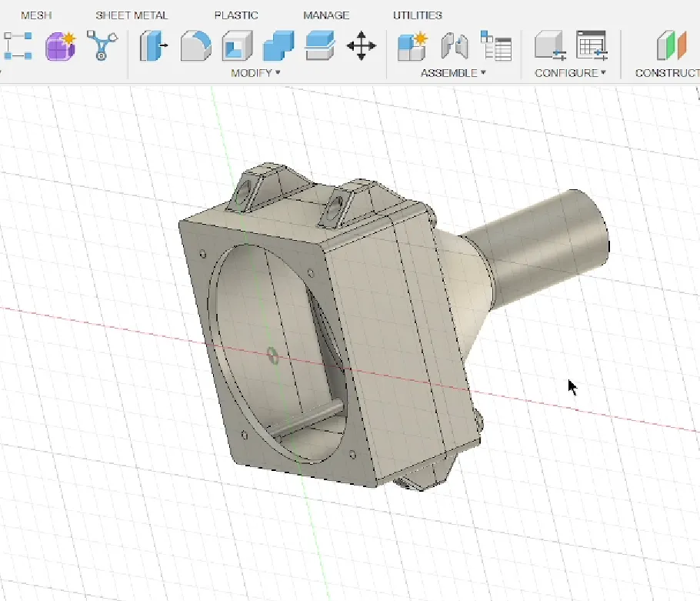Select the Offset Face tool

point(320,45)
